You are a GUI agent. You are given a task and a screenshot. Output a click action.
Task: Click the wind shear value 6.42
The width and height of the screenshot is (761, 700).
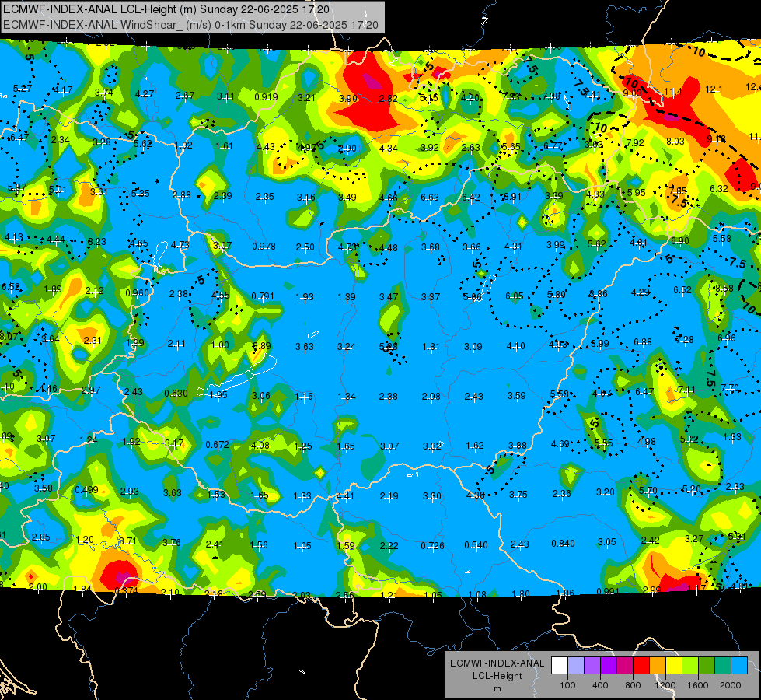(471, 198)
